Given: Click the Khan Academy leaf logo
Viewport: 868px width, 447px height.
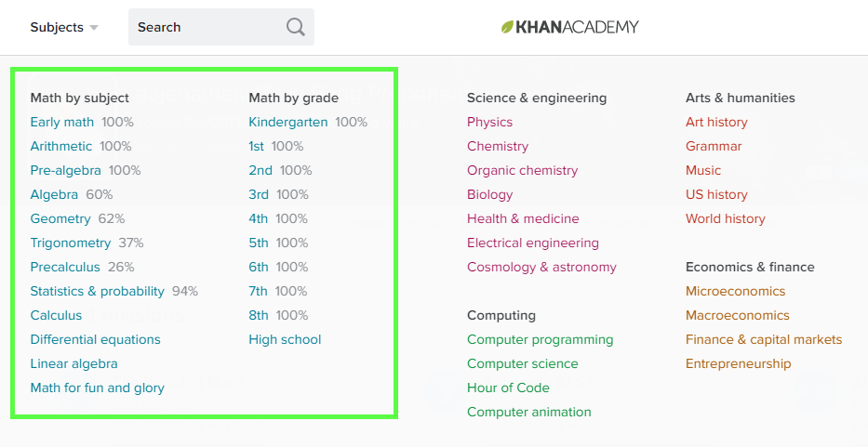Looking at the screenshot, I should pos(508,27).
